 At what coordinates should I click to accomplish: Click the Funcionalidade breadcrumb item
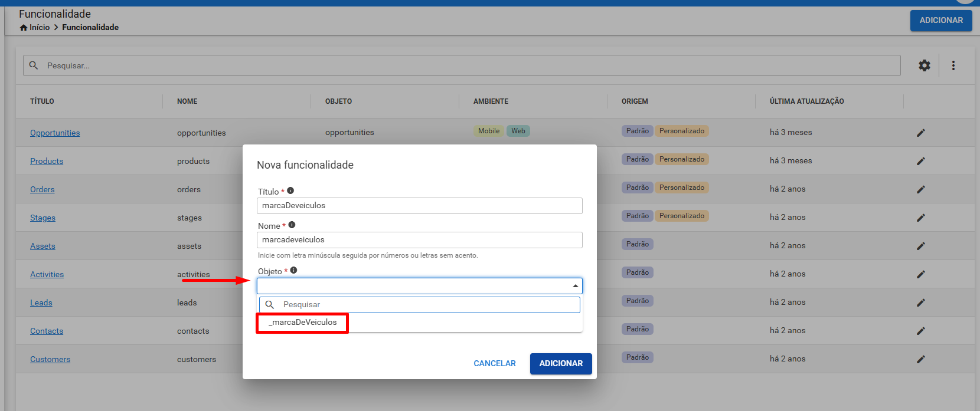click(90, 27)
